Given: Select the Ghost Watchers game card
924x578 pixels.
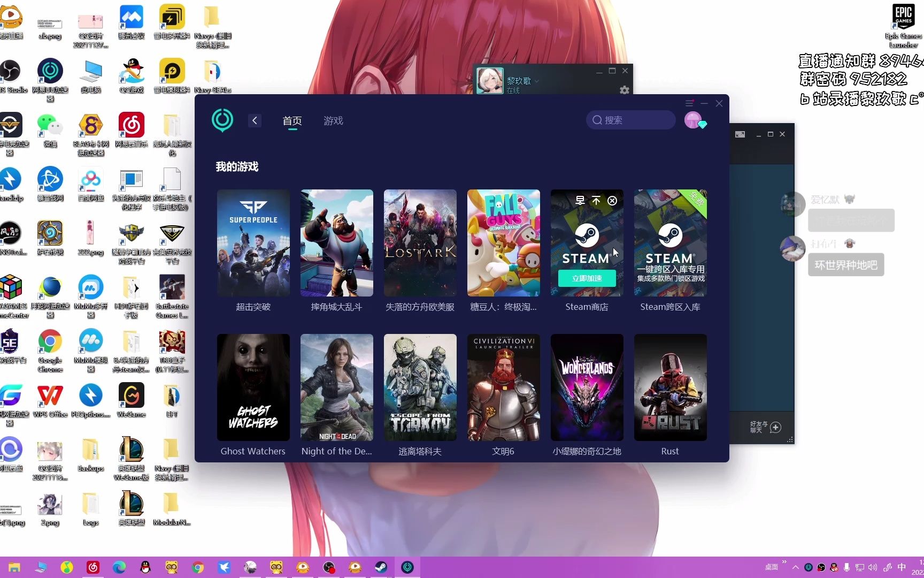Looking at the screenshot, I should click(253, 387).
